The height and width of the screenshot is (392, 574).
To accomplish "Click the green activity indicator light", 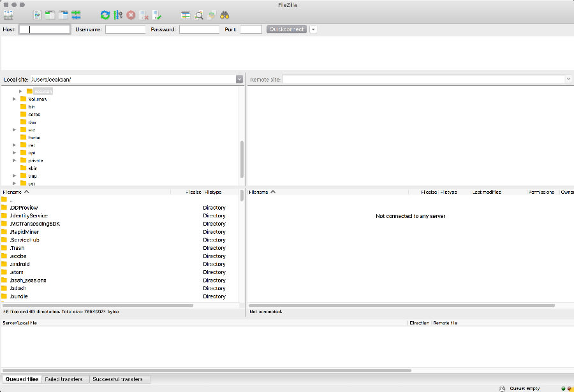I will click(563, 389).
